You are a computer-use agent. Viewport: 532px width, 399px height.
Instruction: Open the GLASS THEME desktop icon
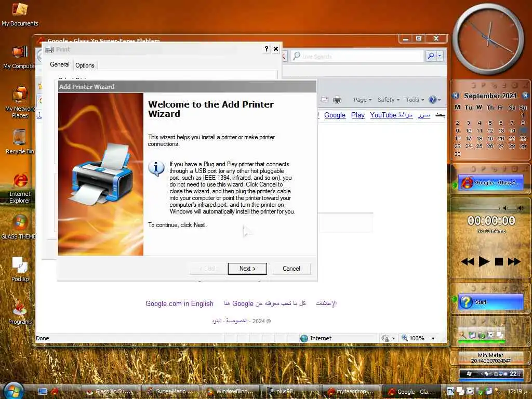(19, 227)
